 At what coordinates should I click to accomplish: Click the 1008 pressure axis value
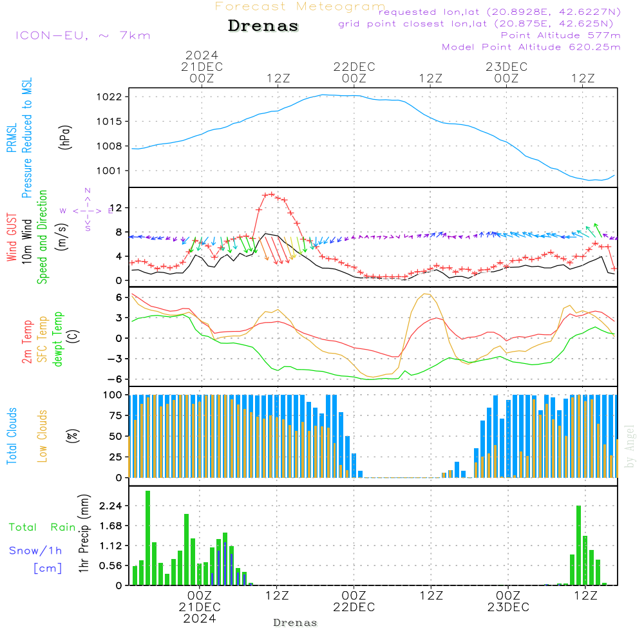click(x=109, y=146)
